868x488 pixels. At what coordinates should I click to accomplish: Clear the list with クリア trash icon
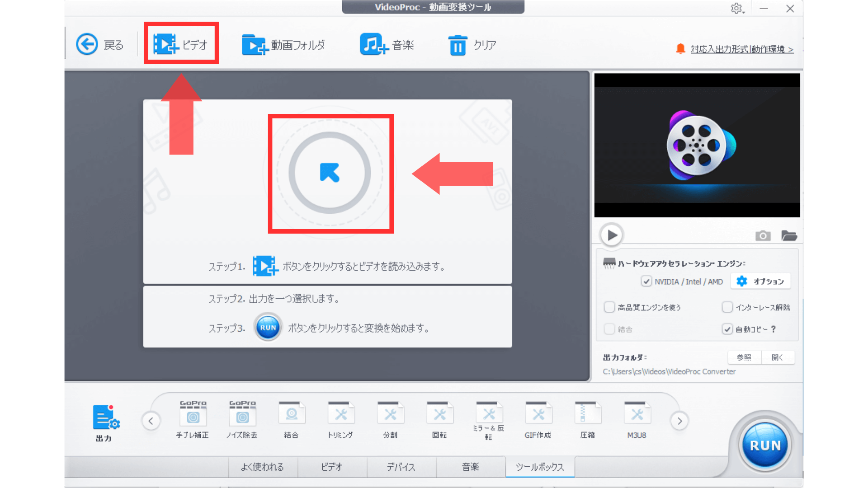pyautogui.click(x=472, y=45)
